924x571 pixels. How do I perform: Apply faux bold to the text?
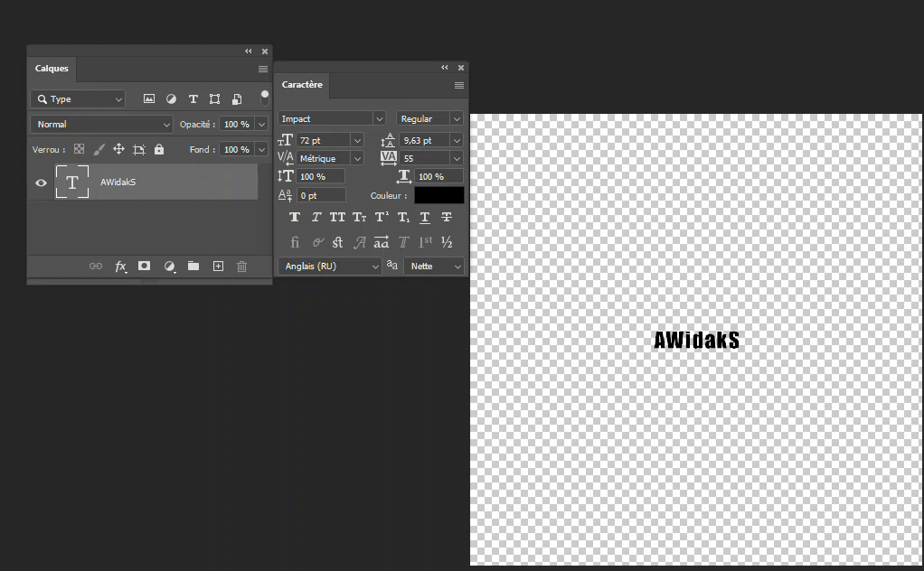[x=295, y=218]
